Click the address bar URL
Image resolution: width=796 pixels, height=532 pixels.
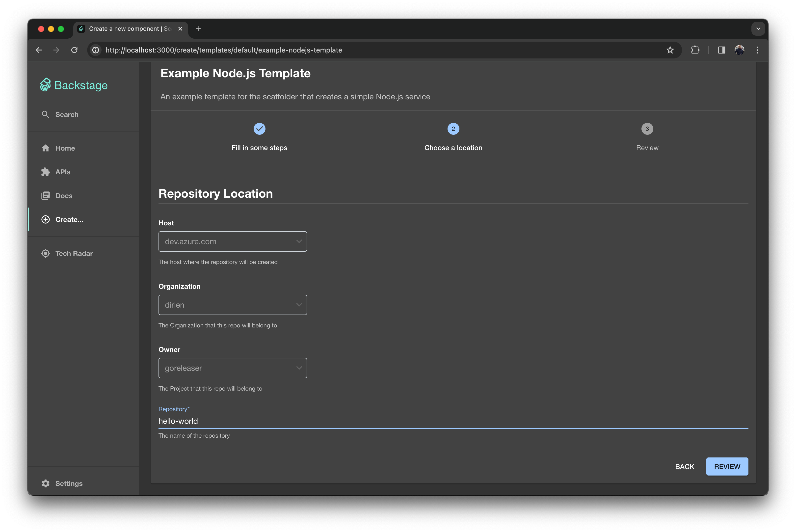224,50
